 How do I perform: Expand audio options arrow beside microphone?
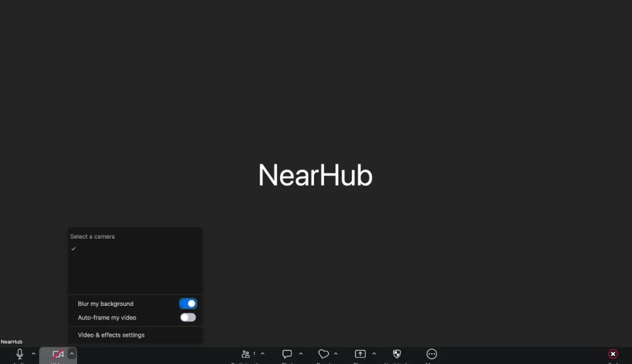[33, 354]
